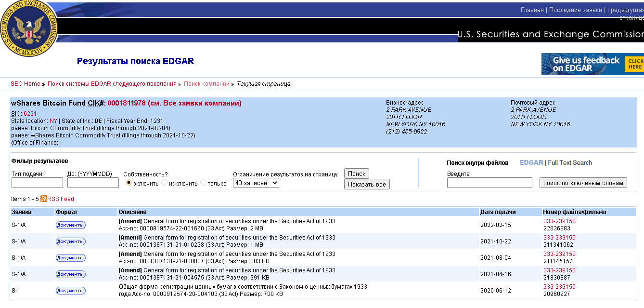
Task: Expand the "40 записей" results limit dropdown
Action: tap(256, 183)
